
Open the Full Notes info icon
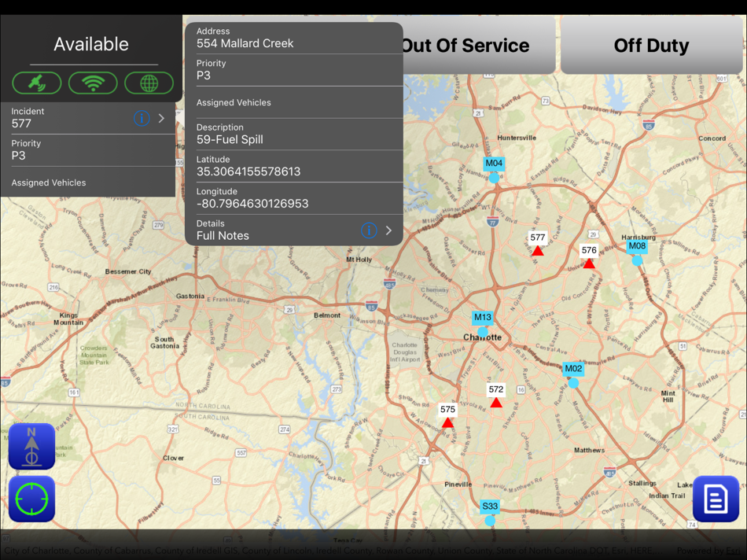point(369,230)
